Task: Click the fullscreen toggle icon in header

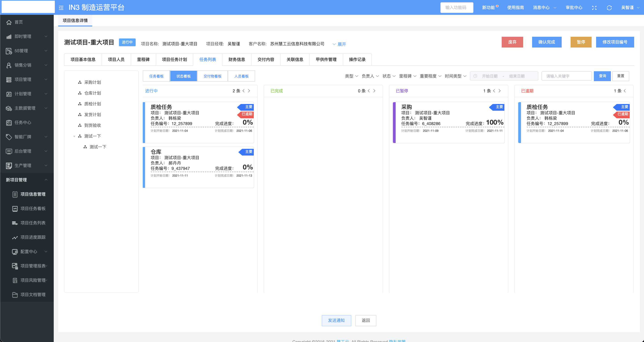Action: (594, 8)
